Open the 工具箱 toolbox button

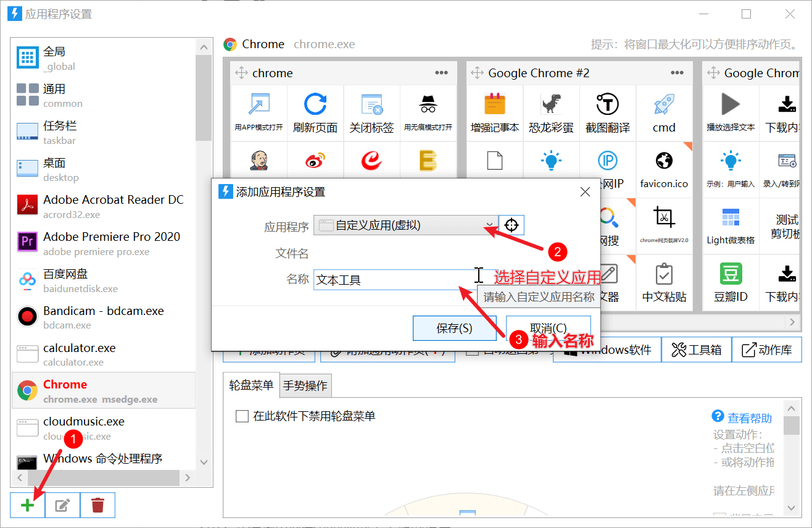tap(696, 350)
